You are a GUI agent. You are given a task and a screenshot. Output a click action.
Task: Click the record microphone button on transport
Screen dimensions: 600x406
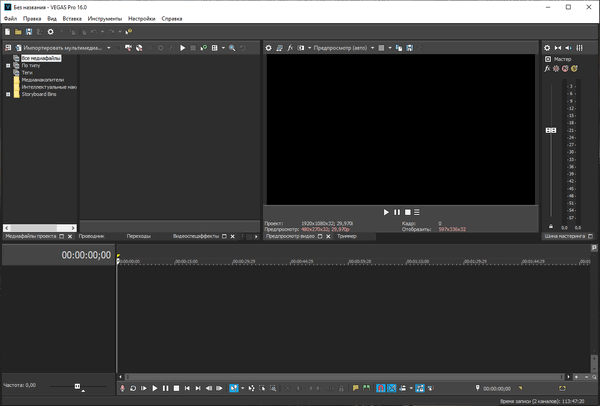[x=122, y=388]
